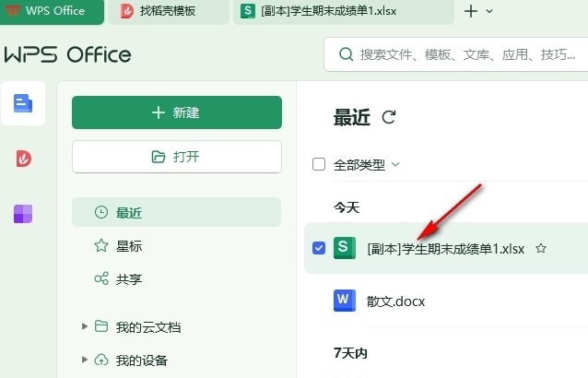The height and width of the screenshot is (378, 588).
Task: Expand the 我的设备 tree node
Action: [x=85, y=360]
